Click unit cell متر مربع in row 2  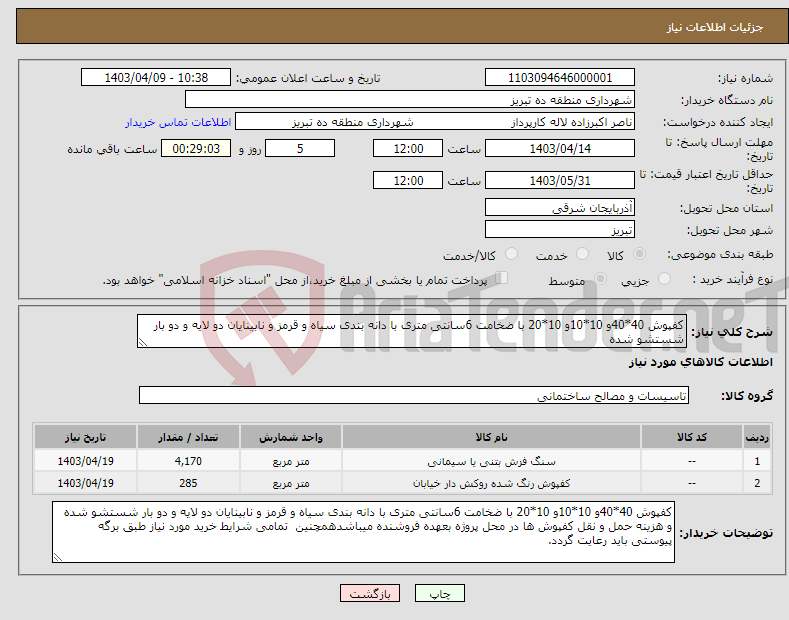pos(291,483)
